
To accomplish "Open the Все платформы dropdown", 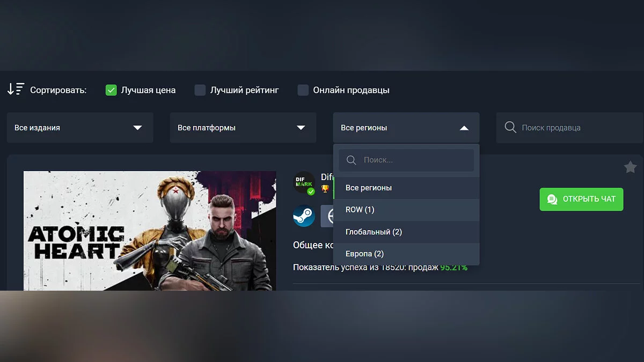I will tap(243, 128).
